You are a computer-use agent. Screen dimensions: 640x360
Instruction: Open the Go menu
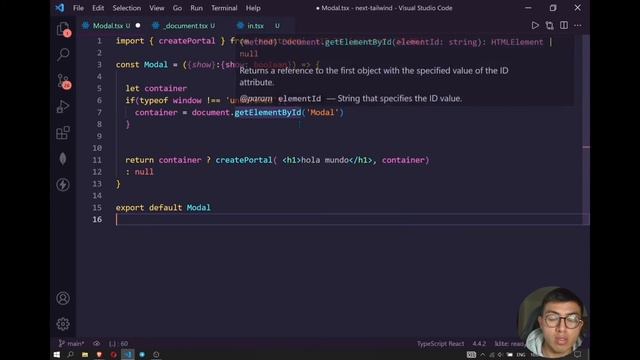(x=177, y=8)
